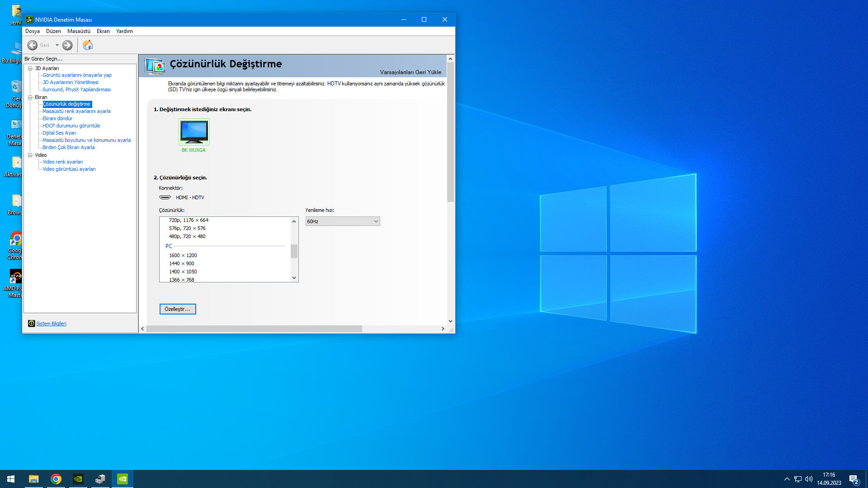
Task: Click the forward navigation arrow
Action: pyautogui.click(x=67, y=45)
